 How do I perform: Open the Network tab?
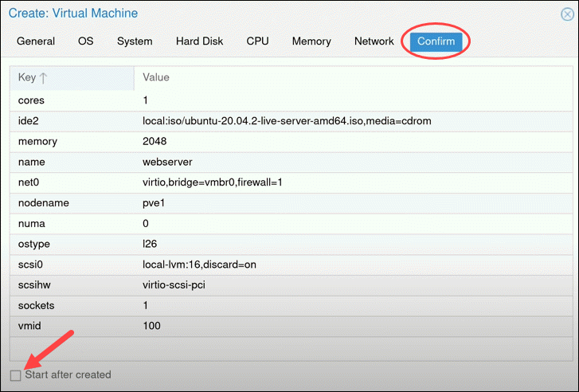click(x=374, y=41)
